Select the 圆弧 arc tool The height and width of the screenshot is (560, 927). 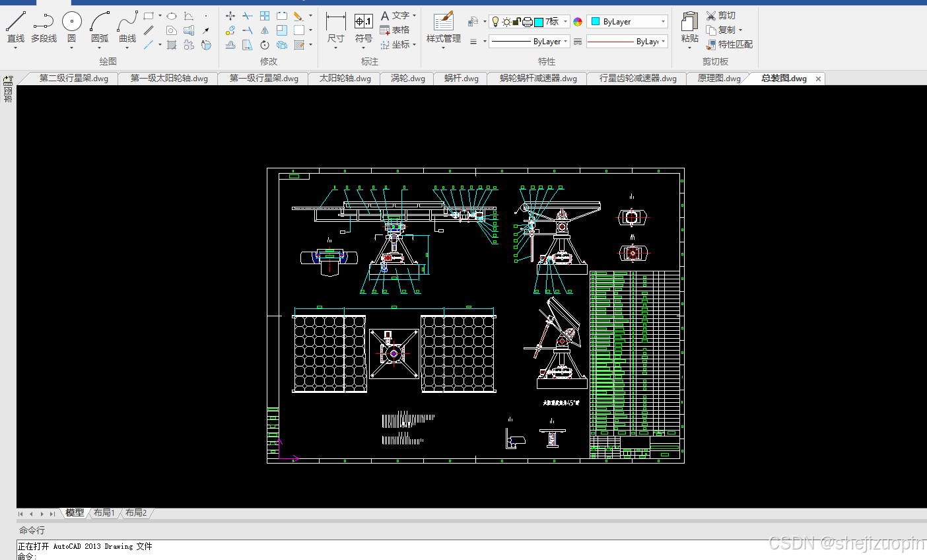[100, 26]
